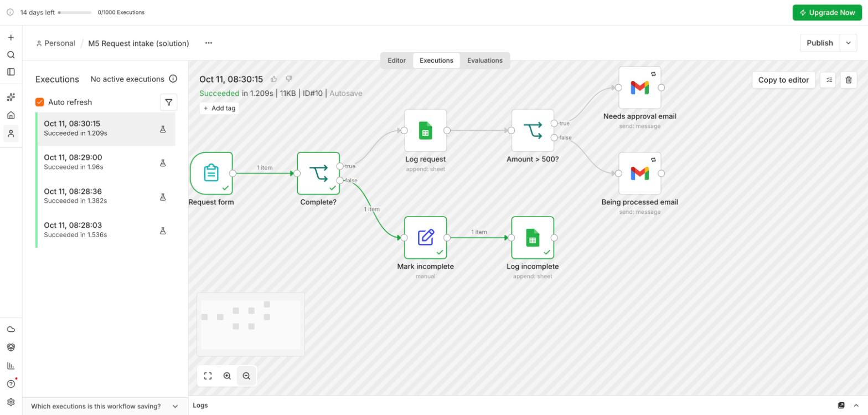Zoom out on the canvas
Screen dimensions: 868x415
246,376
